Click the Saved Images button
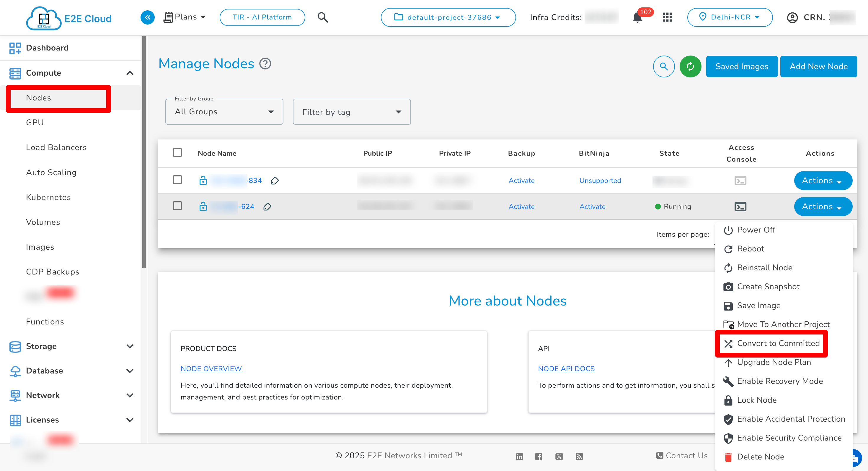Screen dimensions: 868x471 point(742,66)
